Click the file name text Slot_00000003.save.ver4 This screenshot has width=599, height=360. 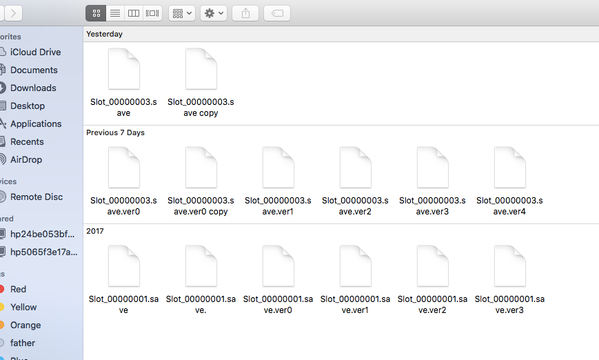click(510, 206)
